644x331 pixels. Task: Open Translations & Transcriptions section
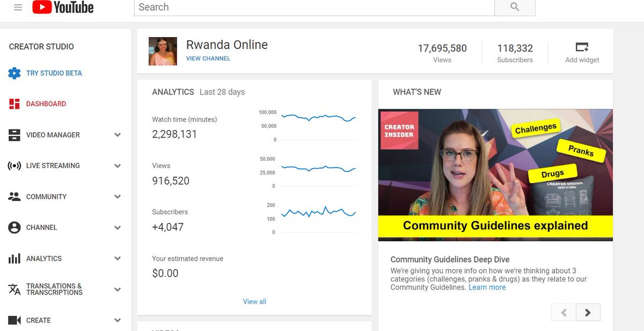(54, 289)
